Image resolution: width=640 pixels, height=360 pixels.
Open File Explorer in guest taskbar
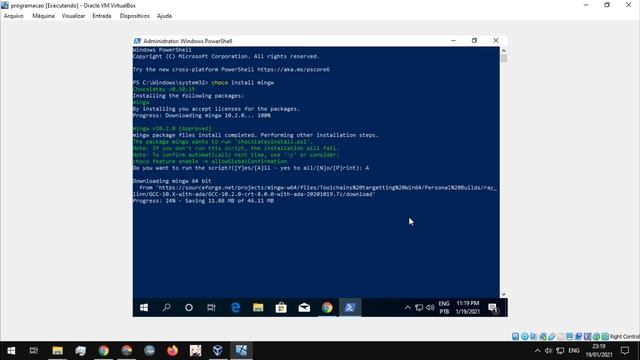pos(258,307)
